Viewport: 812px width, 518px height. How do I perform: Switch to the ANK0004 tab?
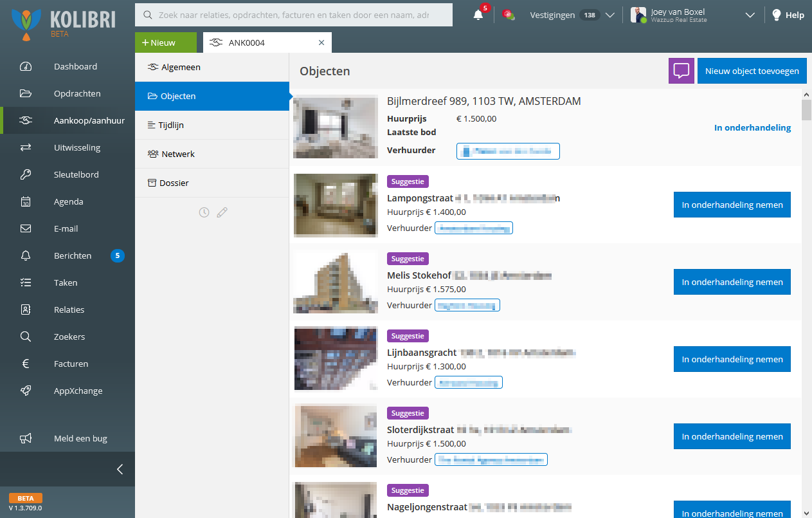pyautogui.click(x=267, y=42)
